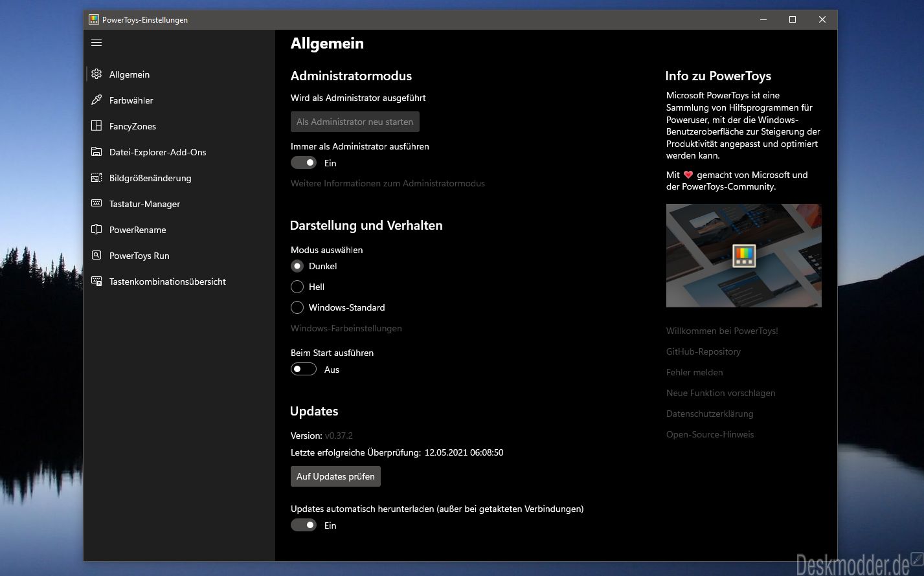Viewport: 924px width, 576px height.
Task: Click the PowerToys logo in title bar
Action: 94,19
